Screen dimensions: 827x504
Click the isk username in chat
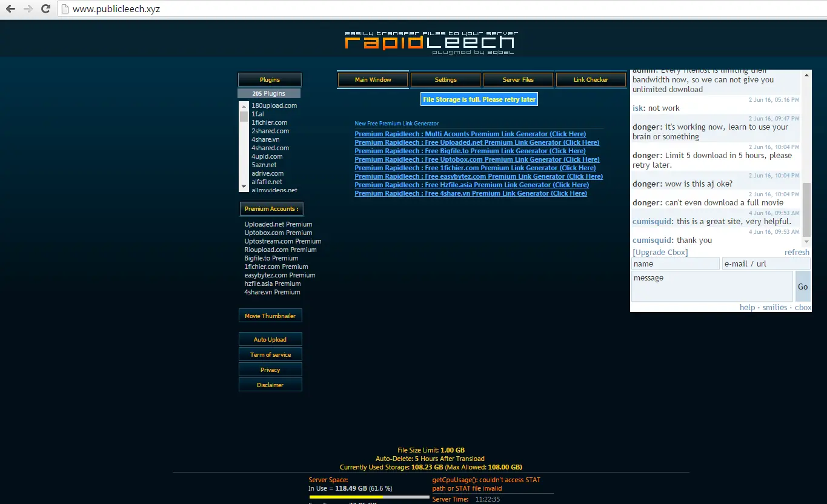coord(638,108)
